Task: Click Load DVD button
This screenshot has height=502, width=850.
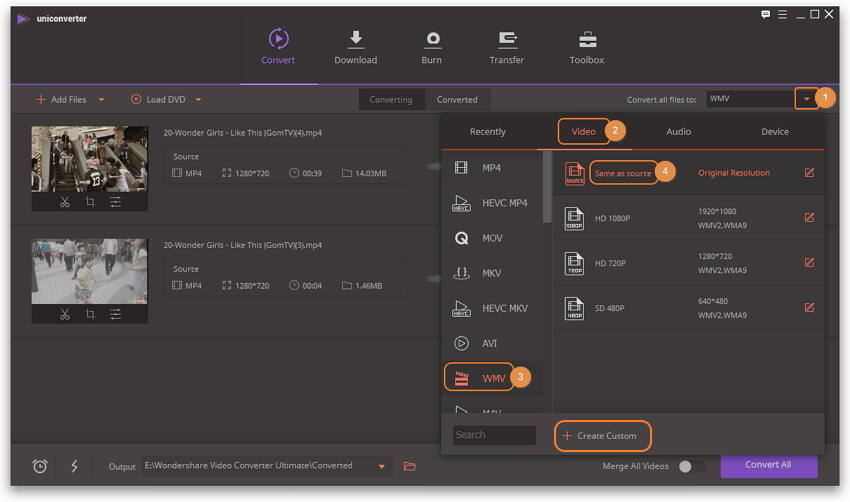Action: [158, 100]
